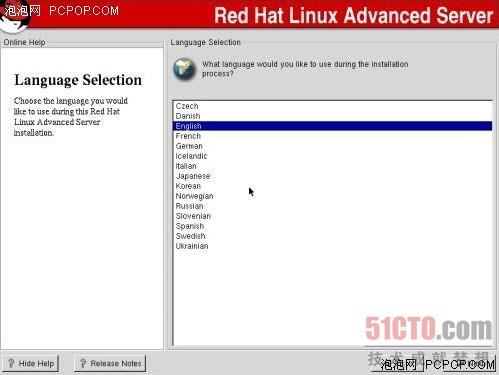
Task: Pick Norwegian as installation language
Action: [333, 196]
